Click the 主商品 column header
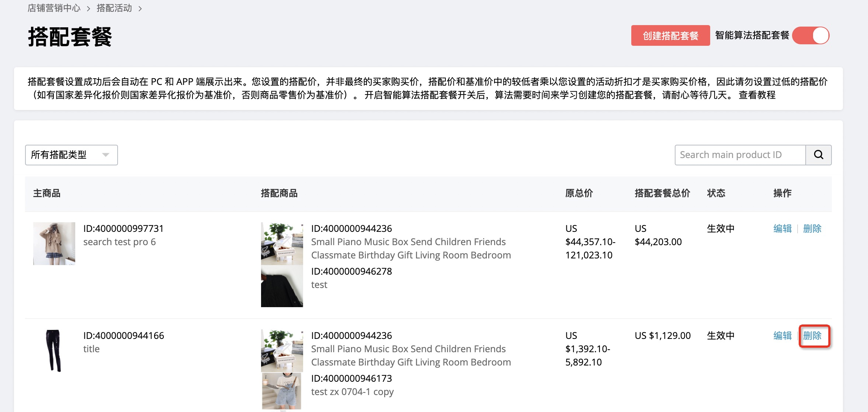This screenshot has width=868, height=412. 47,193
